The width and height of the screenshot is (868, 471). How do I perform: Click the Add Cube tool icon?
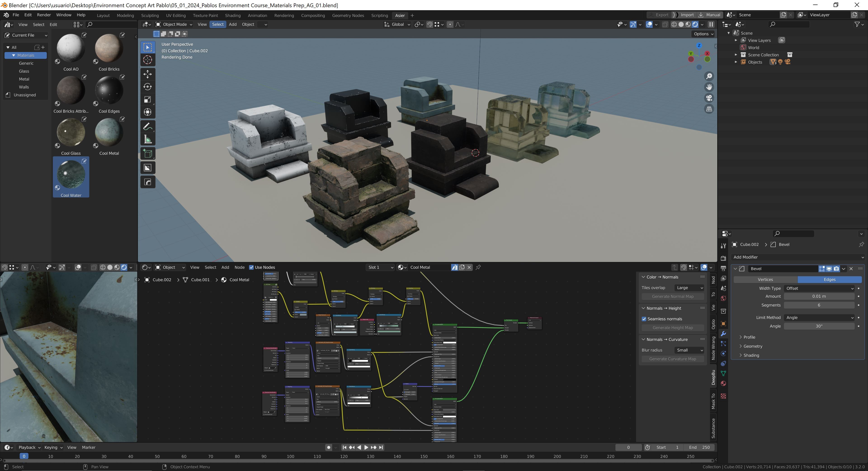pos(148,154)
